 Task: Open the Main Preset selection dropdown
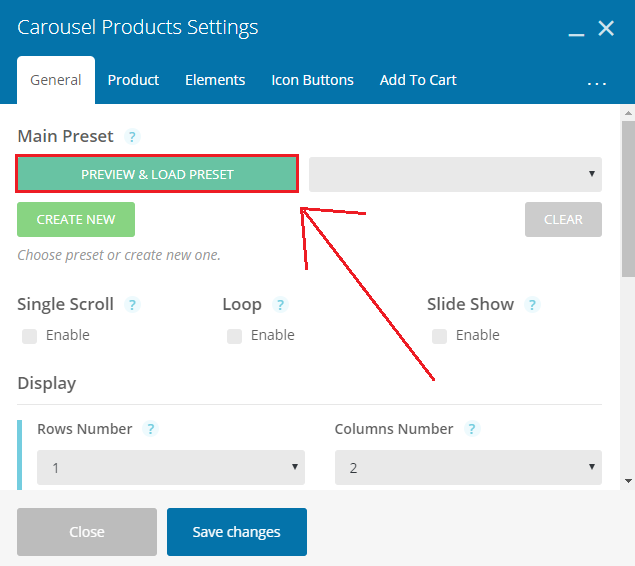(x=455, y=174)
